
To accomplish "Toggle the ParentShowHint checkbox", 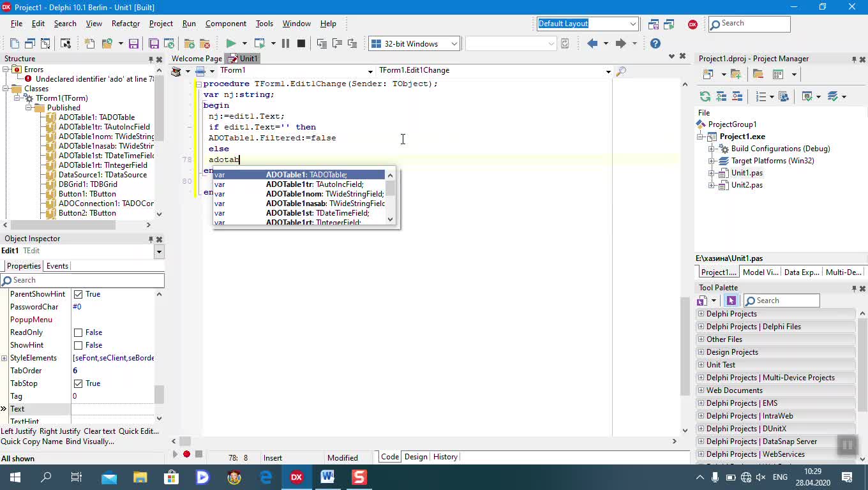I will [79, 294].
